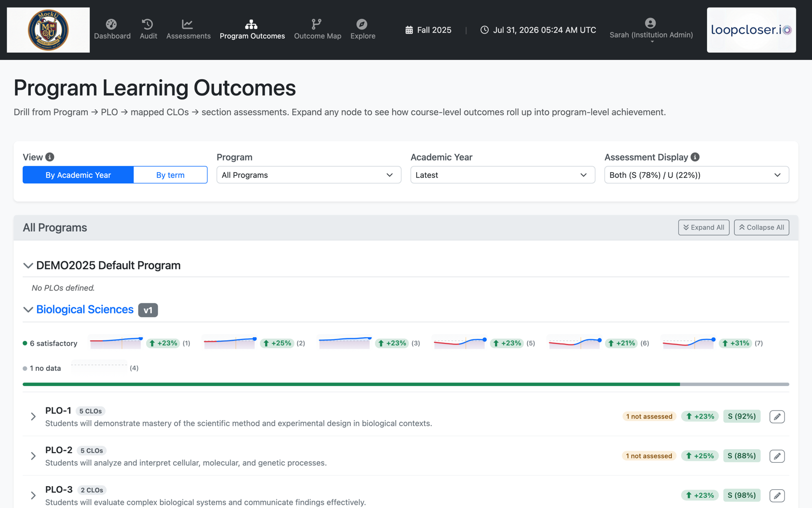Click the sparkline chart labeled (1)
The height and width of the screenshot is (508, 812).
click(x=116, y=343)
